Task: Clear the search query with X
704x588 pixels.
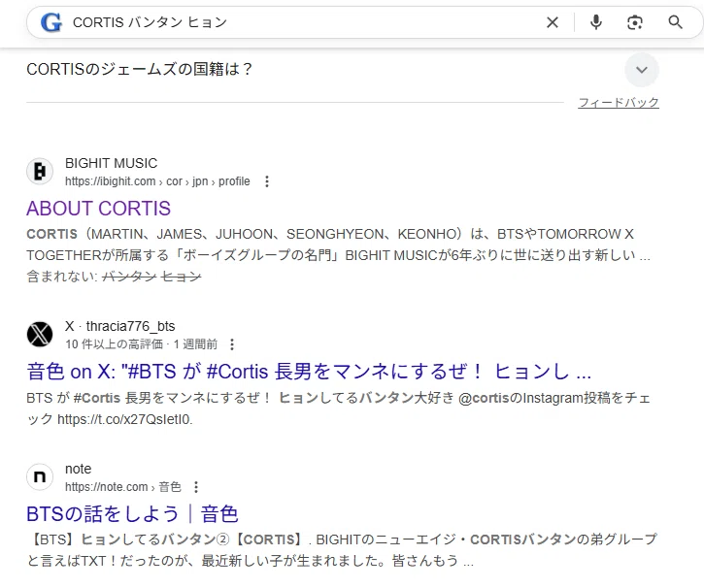Action: pos(553,22)
